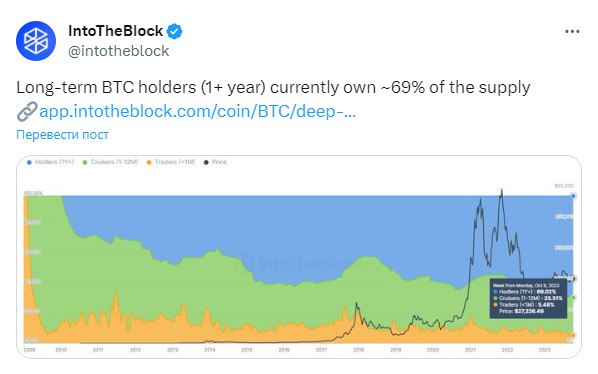Viewport: 598px width, 374px height.
Task: Click the @intotheblock handle
Action: point(119,51)
